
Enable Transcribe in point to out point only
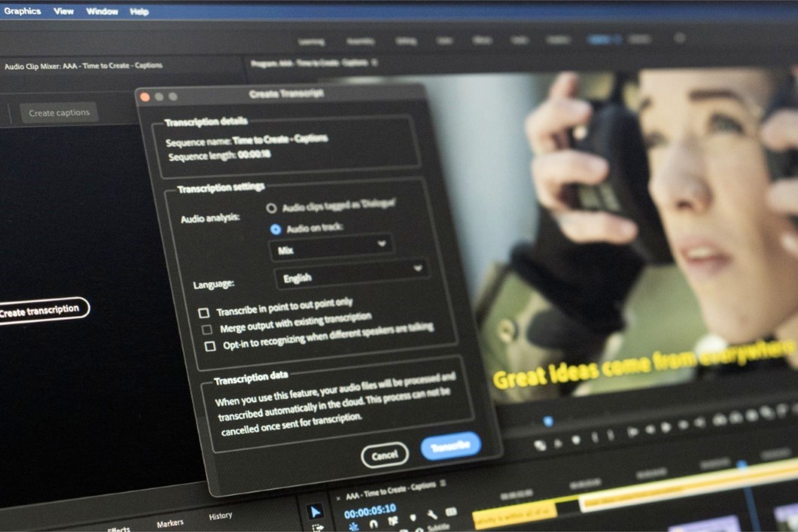(x=204, y=313)
